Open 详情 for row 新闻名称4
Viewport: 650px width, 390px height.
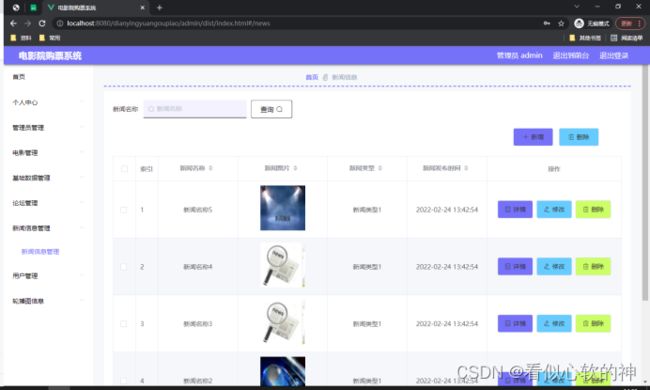point(515,266)
